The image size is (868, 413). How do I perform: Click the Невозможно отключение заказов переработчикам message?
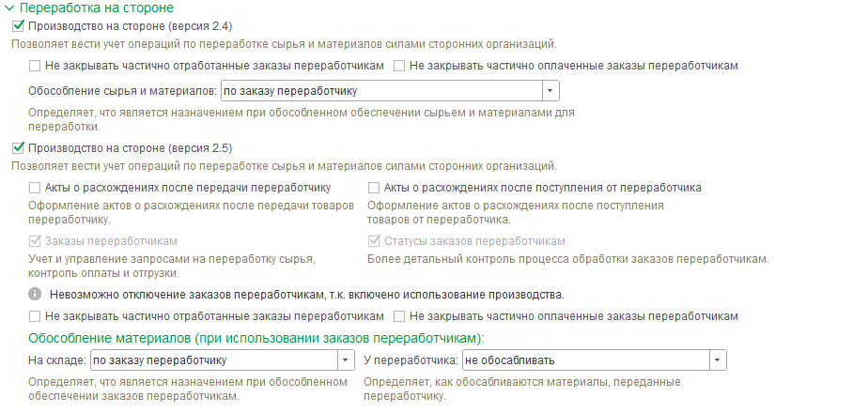[306, 295]
